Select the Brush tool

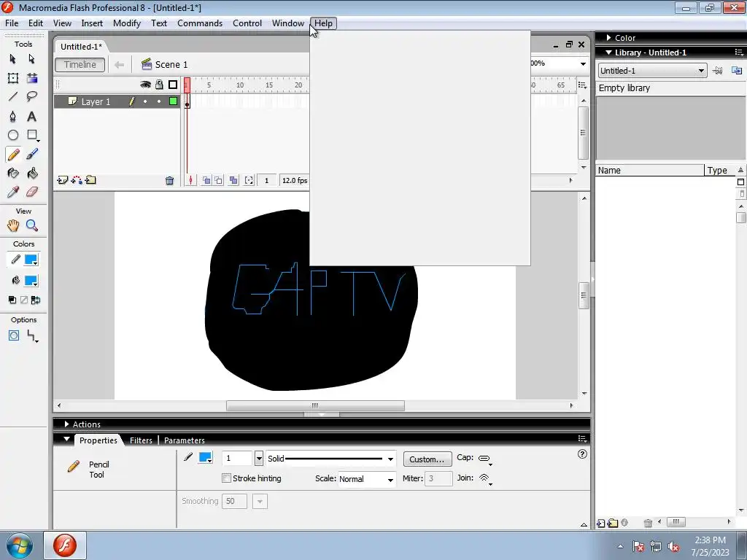coord(32,155)
